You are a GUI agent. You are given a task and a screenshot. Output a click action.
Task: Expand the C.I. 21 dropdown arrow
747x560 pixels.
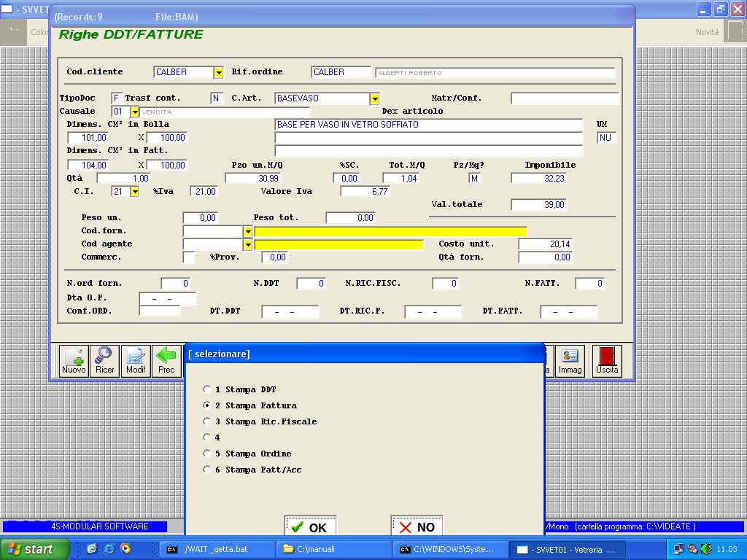tap(135, 192)
